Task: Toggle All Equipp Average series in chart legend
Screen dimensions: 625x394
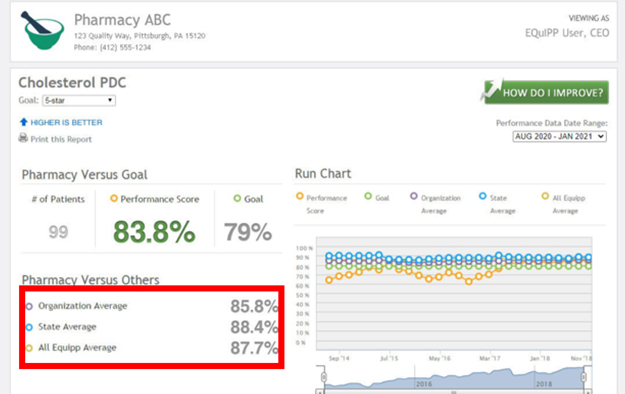Action: (564, 204)
